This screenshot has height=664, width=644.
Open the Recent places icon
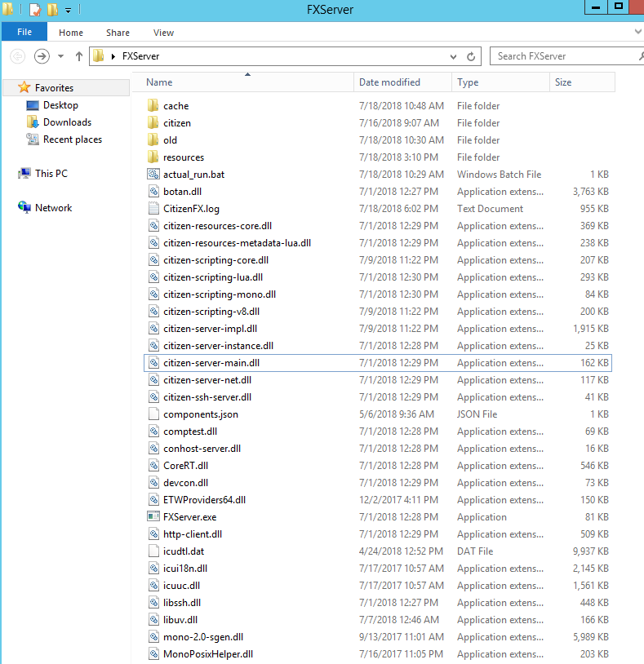(33, 139)
